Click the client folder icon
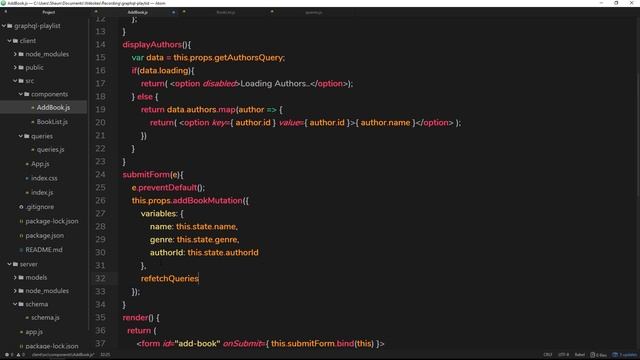 tap(16, 41)
